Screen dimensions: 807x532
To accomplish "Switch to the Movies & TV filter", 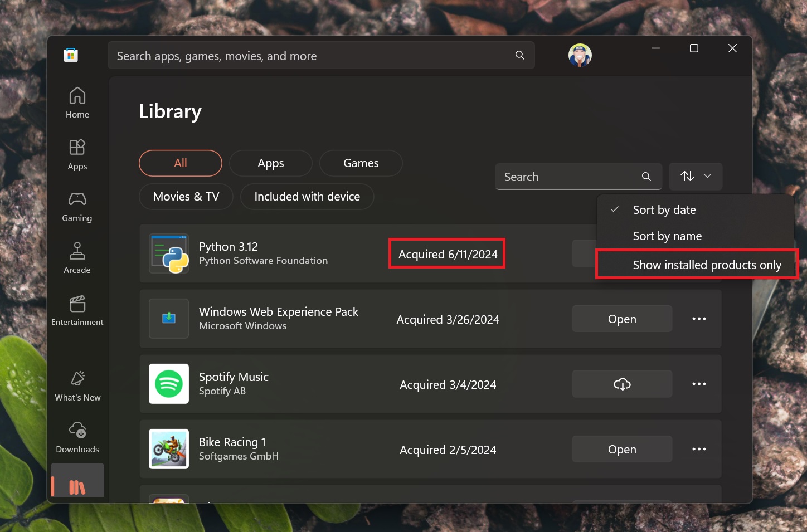I will tap(186, 196).
